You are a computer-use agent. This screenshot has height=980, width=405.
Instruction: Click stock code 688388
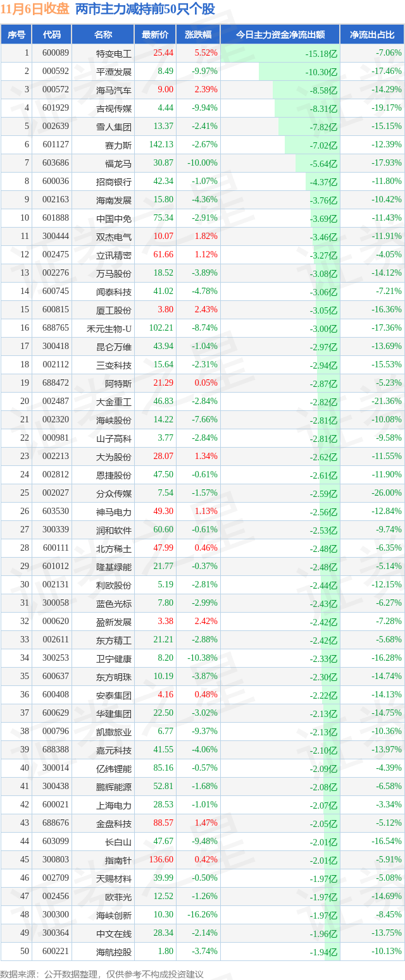point(55,750)
